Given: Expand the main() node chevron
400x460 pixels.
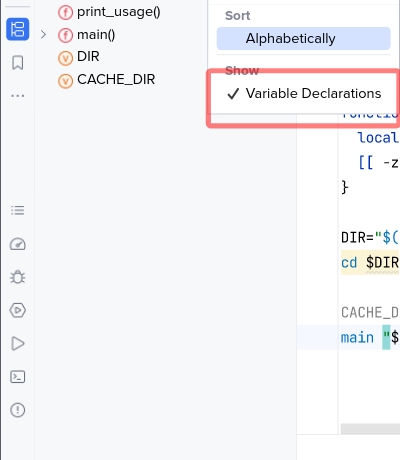Looking at the screenshot, I should tap(43, 35).
